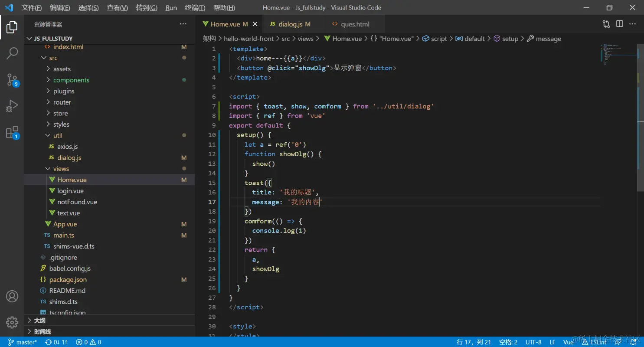The width and height of the screenshot is (644, 347).
Task: Open the 转到(G) menu
Action: pos(147,8)
